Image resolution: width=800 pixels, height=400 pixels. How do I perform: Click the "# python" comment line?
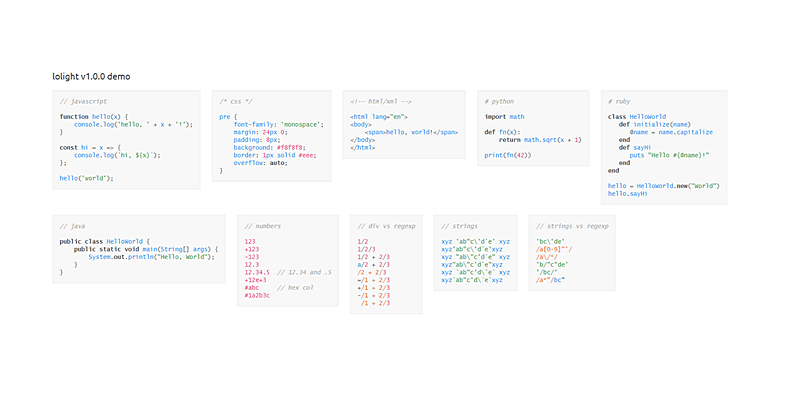(x=500, y=101)
